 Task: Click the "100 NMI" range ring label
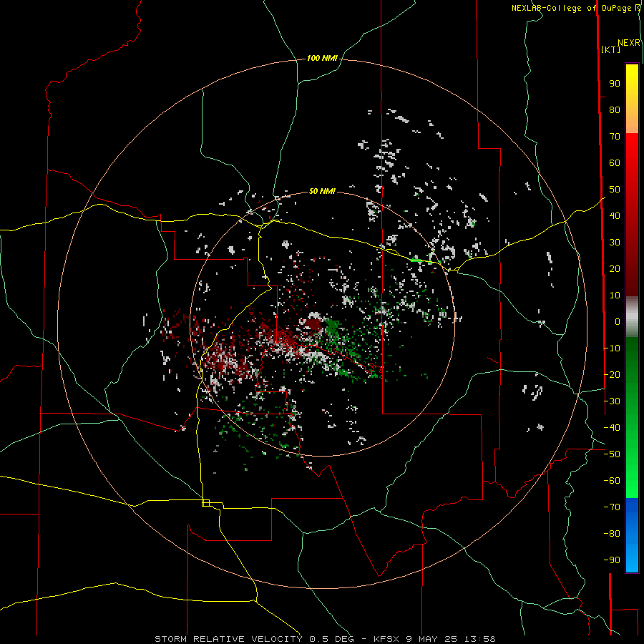[322, 59]
